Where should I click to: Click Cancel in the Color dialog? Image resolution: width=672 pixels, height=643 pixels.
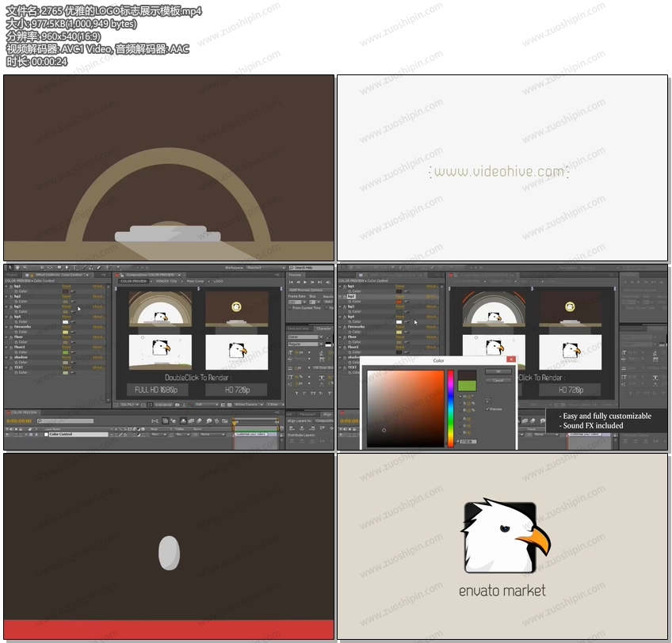498,380
